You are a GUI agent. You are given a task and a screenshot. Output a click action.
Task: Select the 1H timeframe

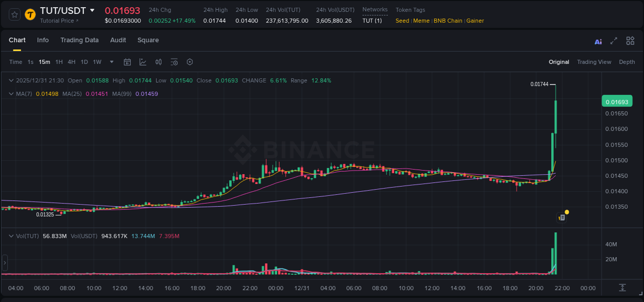click(x=59, y=62)
